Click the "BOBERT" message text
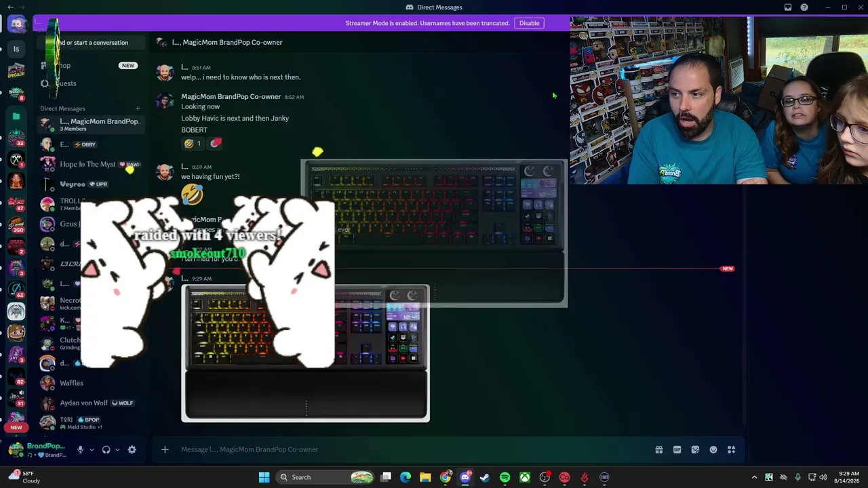Viewport: 868px width, 488px height. click(194, 129)
